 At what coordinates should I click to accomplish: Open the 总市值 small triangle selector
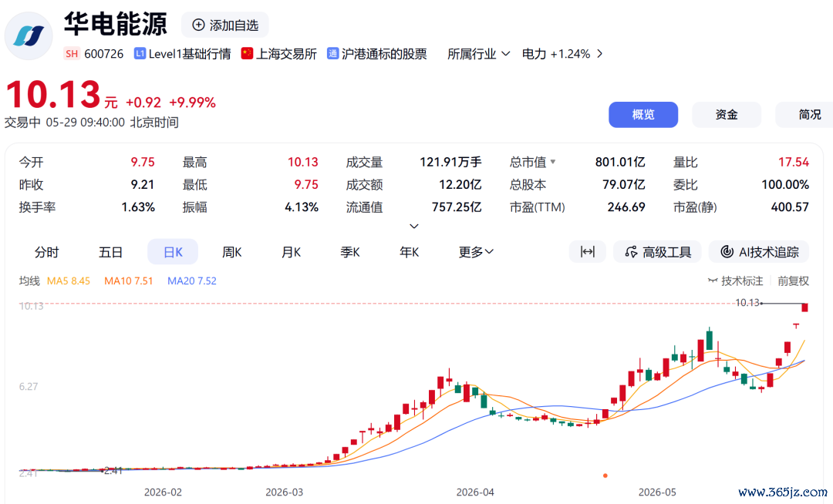(553, 162)
